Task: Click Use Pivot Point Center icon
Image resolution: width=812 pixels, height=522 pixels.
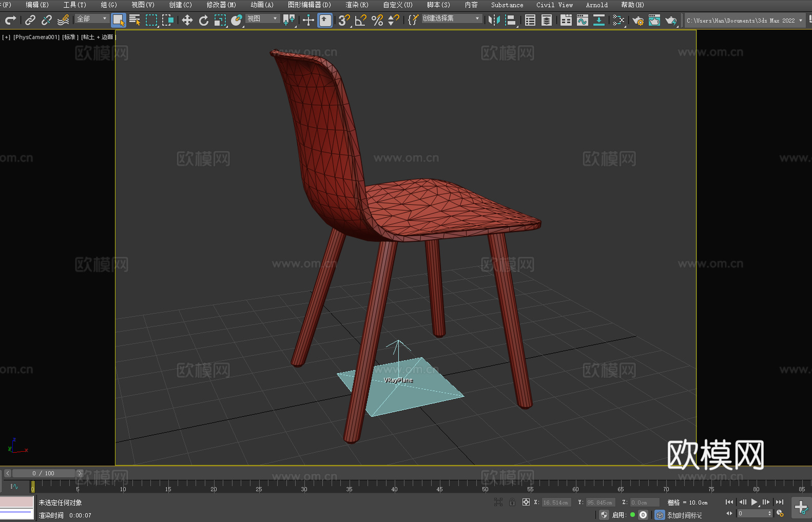Action: 289,20
